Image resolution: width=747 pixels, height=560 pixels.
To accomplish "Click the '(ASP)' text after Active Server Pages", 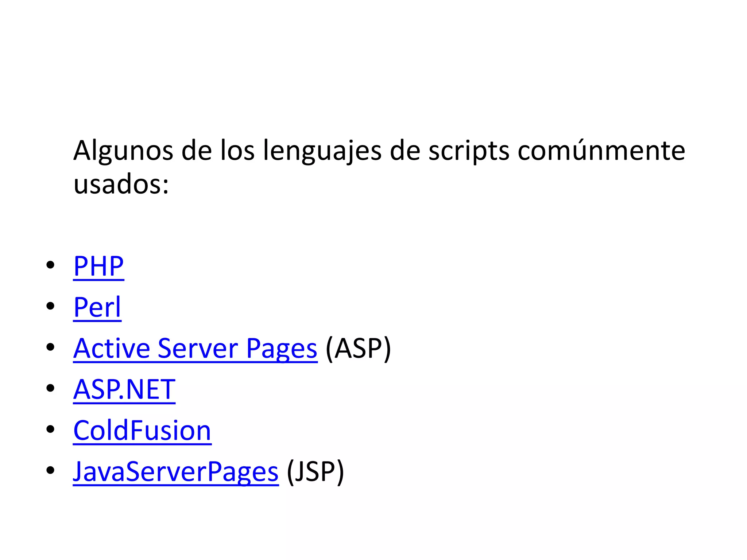I will pyautogui.click(x=358, y=349).
